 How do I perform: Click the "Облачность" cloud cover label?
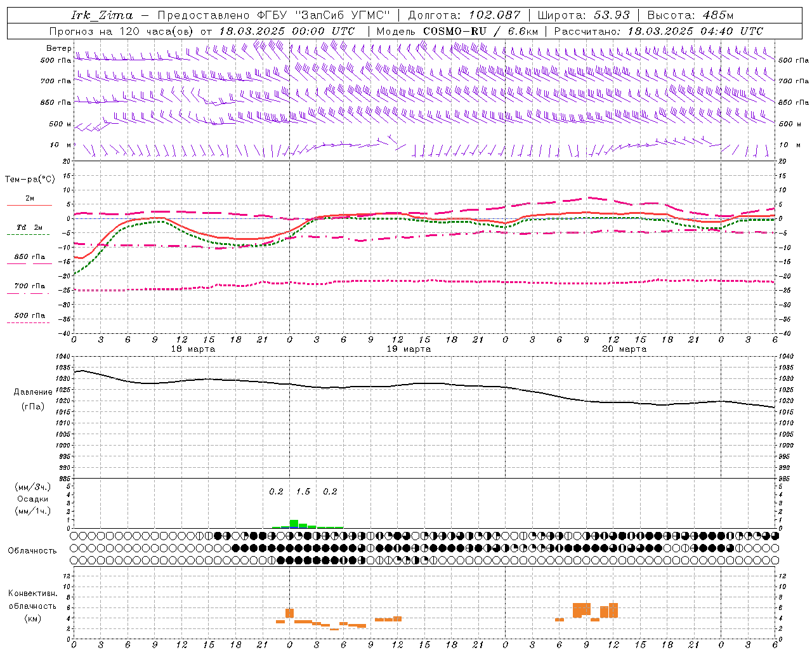pos(32,551)
